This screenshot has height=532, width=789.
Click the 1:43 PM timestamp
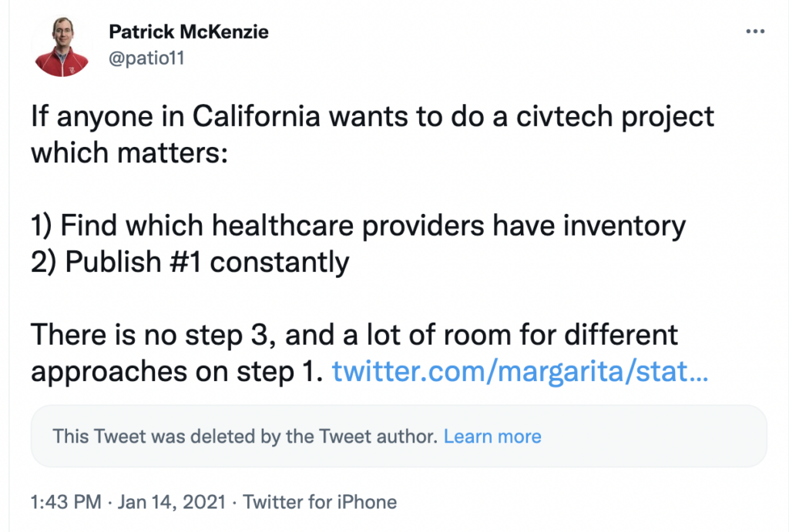[x=65, y=503]
